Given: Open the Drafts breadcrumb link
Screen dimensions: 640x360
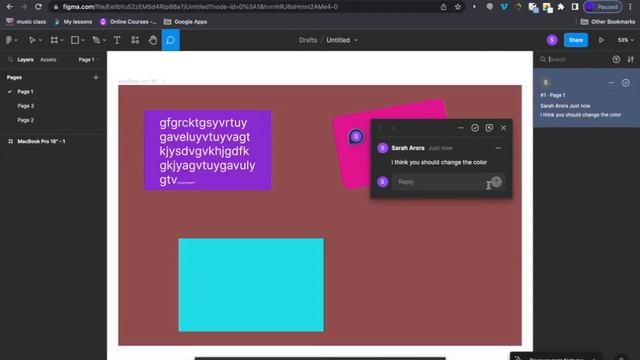Looking at the screenshot, I should [x=308, y=40].
